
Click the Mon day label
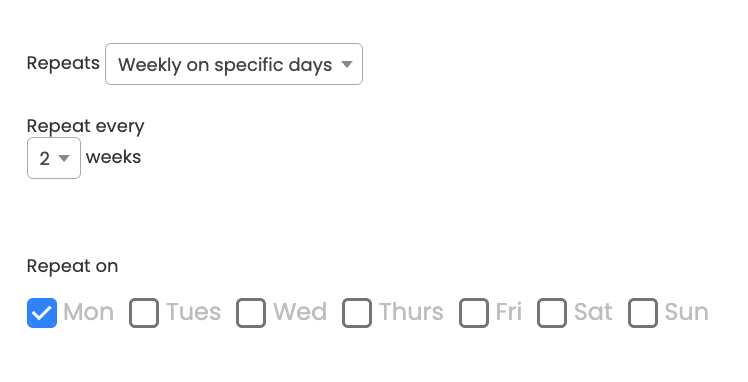pyautogui.click(x=88, y=312)
